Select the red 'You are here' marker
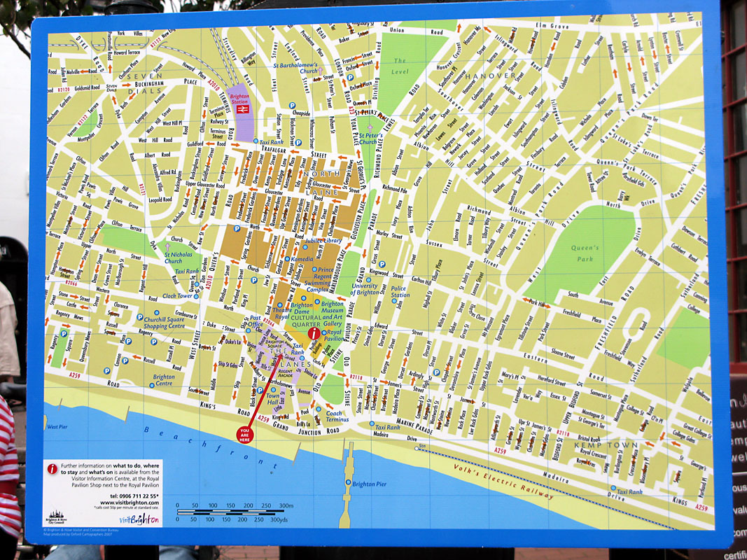Image resolution: width=747 pixels, height=560 pixels. [245, 434]
